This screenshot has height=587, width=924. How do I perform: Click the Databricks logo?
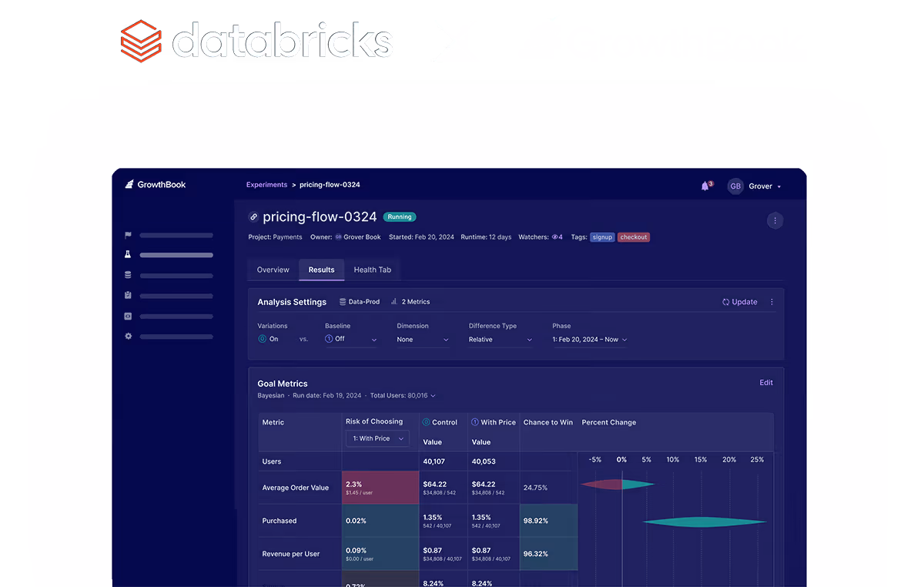click(256, 41)
